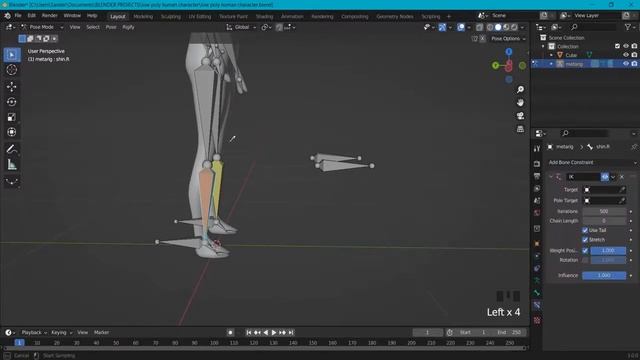Toggle the Use Tail checkbox
This screenshot has width=640, height=360.
(585, 230)
